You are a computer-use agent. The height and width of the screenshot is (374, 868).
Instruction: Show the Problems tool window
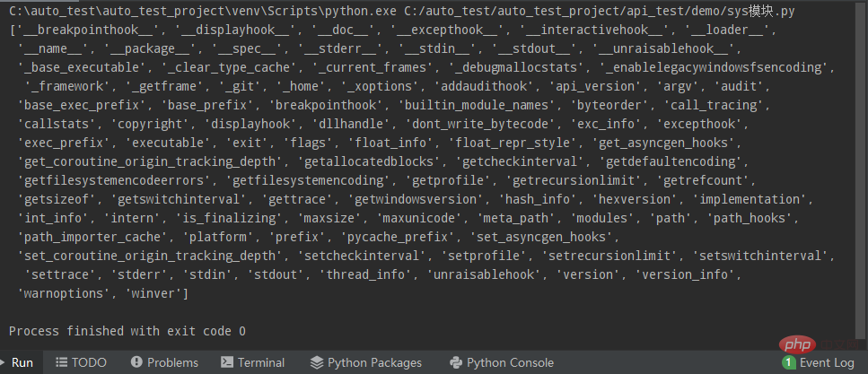pyautogui.click(x=172, y=362)
